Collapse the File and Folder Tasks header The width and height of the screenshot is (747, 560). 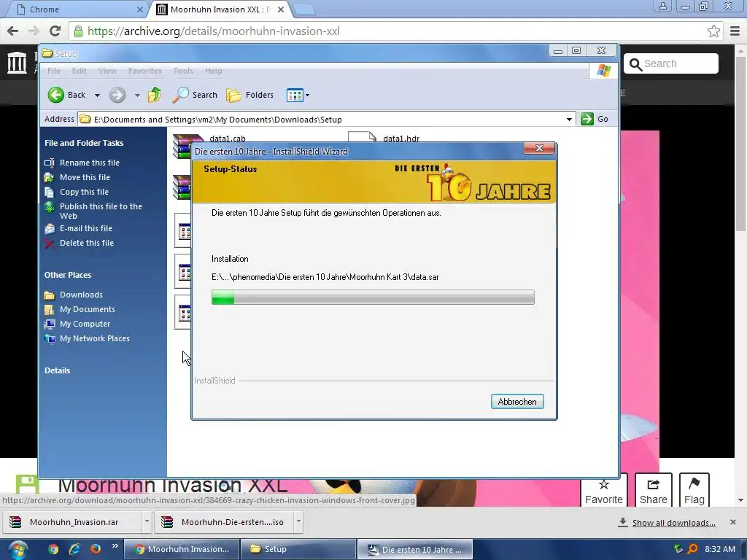84,143
